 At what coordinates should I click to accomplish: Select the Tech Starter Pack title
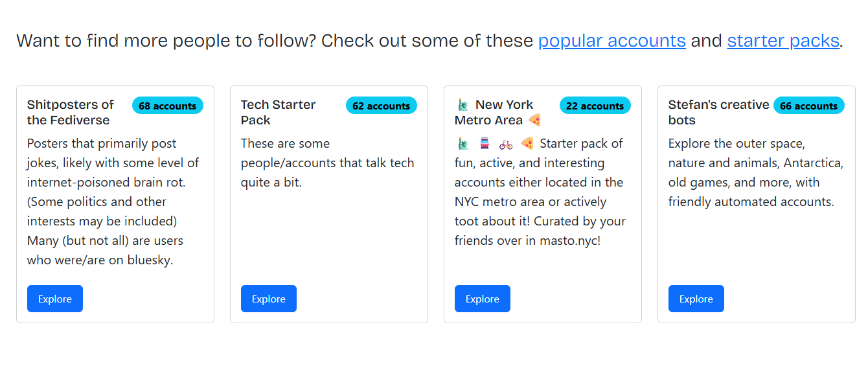pyautogui.click(x=278, y=112)
